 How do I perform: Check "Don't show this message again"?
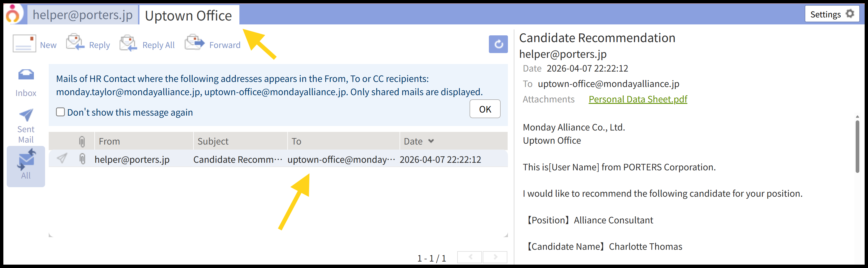(x=61, y=112)
